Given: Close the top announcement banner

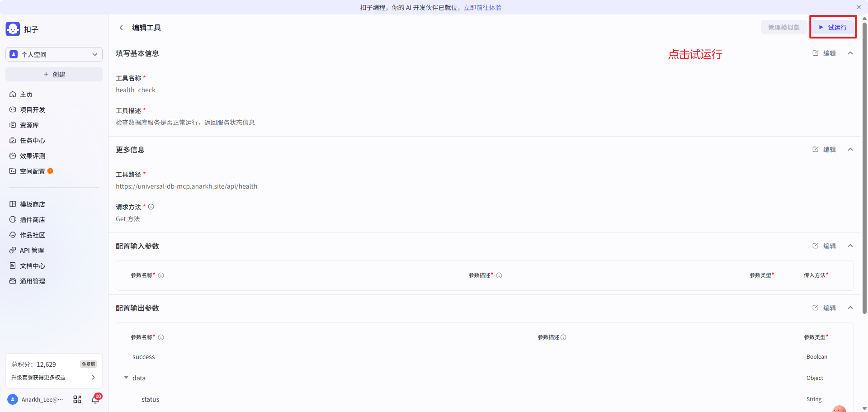Looking at the screenshot, I should point(859,7).
